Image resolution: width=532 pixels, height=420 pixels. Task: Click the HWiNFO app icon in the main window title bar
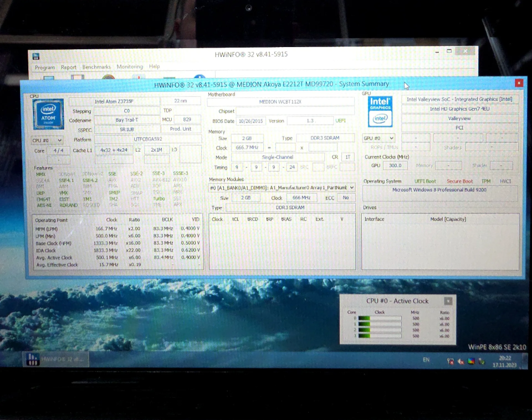click(36, 57)
